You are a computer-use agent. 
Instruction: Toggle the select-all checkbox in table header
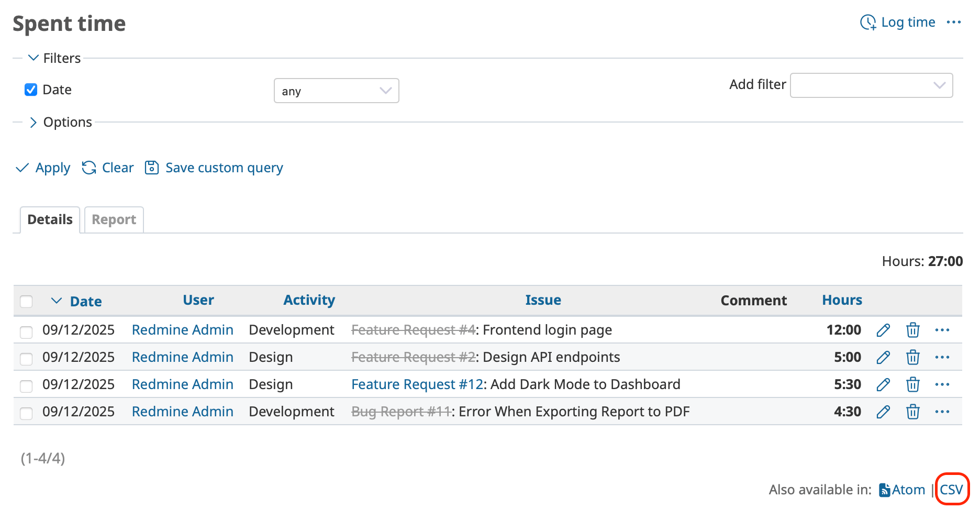pos(26,302)
